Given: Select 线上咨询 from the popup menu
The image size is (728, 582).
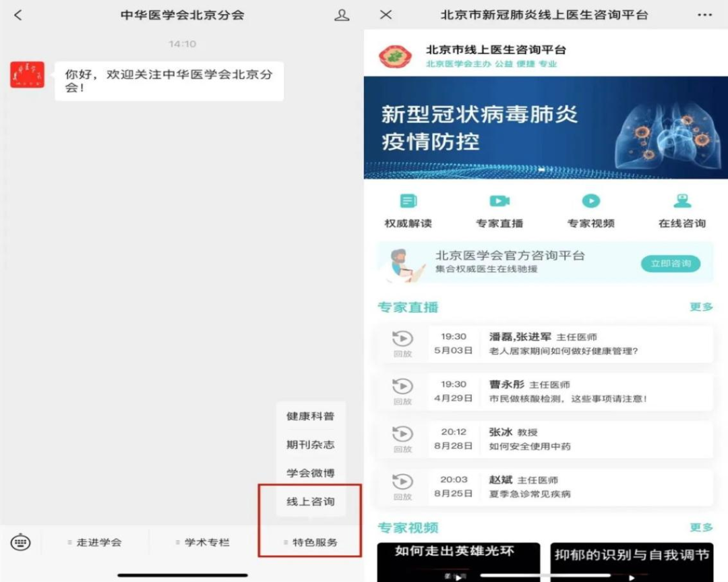Looking at the screenshot, I should 311,501.
